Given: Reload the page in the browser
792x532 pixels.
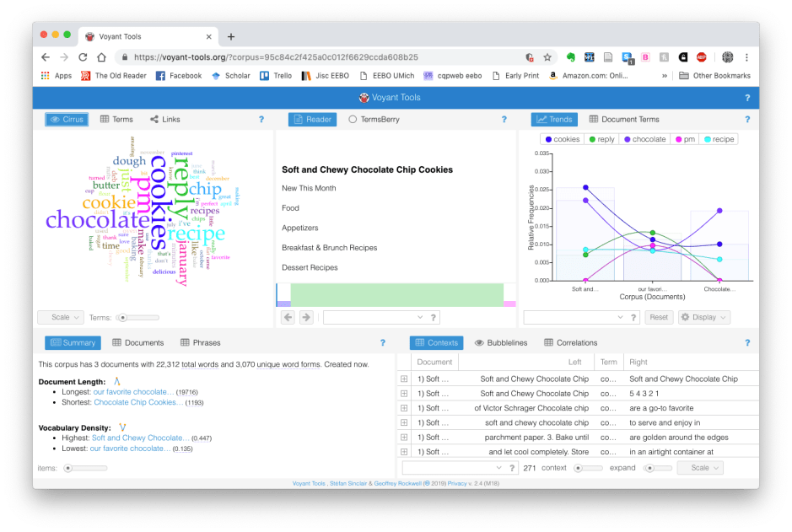Looking at the screenshot, I should click(x=83, y=57).
